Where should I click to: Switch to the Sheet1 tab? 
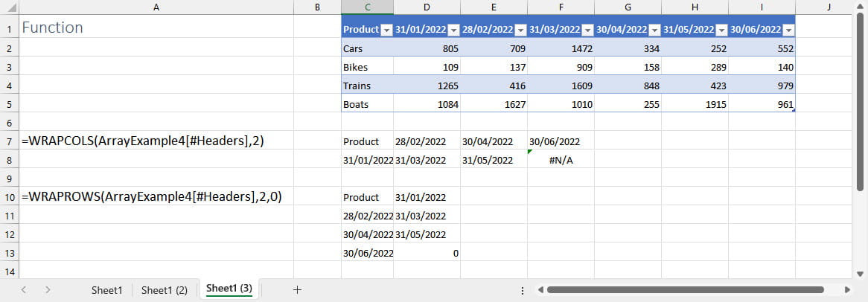[x=106, y=290]
